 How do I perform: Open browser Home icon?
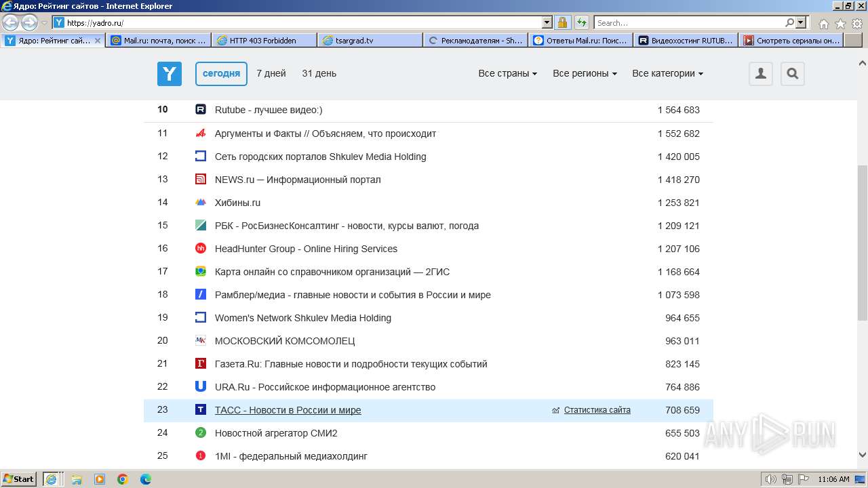pos(823,24)
